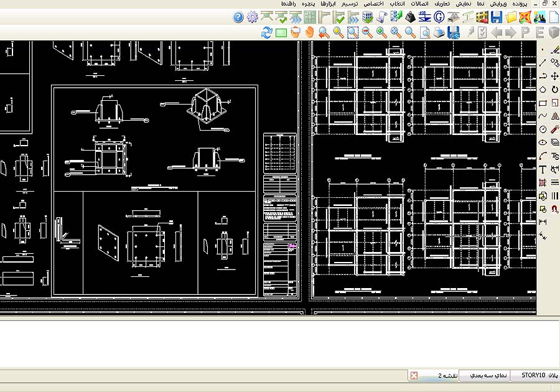Select the pan hand tool
Screen dimensions: 560x392
click(x=309, y=32)
